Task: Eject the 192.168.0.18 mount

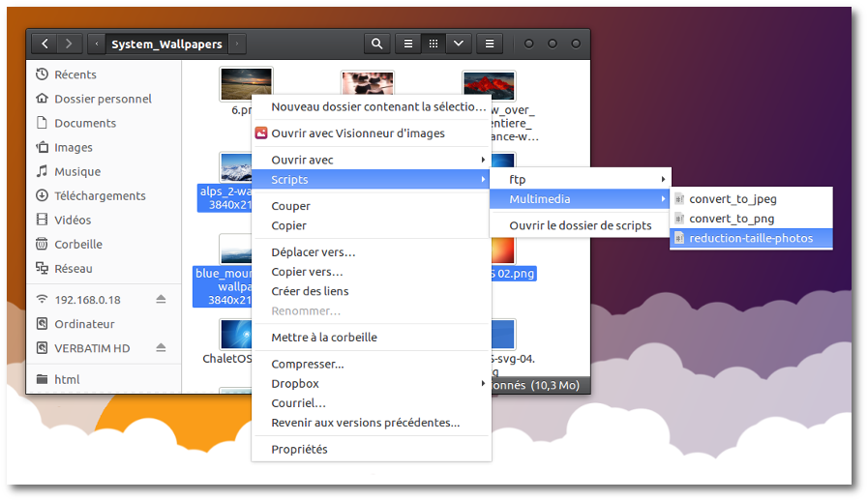Action: pos(161,299)
